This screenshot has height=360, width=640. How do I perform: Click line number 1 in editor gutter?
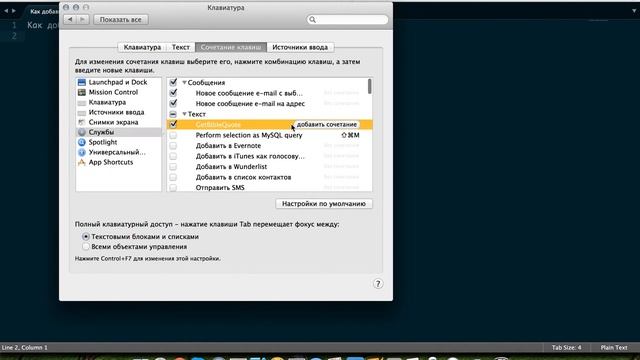coord(14,25)
